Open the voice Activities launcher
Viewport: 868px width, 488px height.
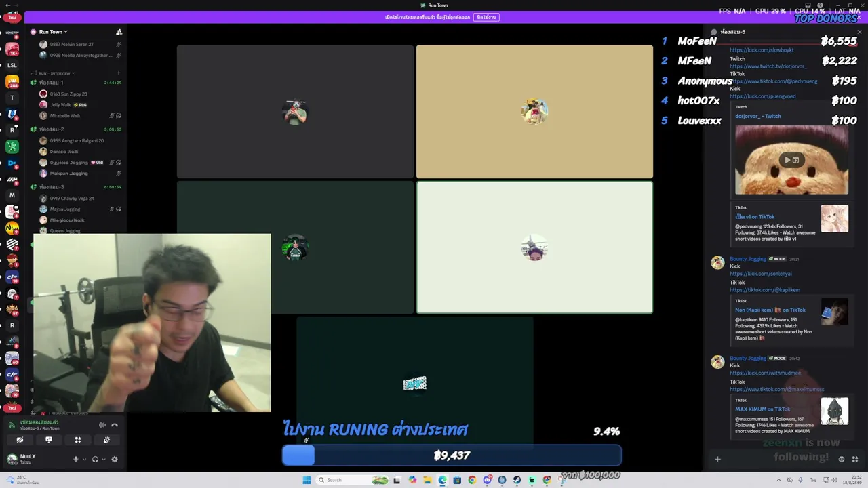(x=78, y=440)
